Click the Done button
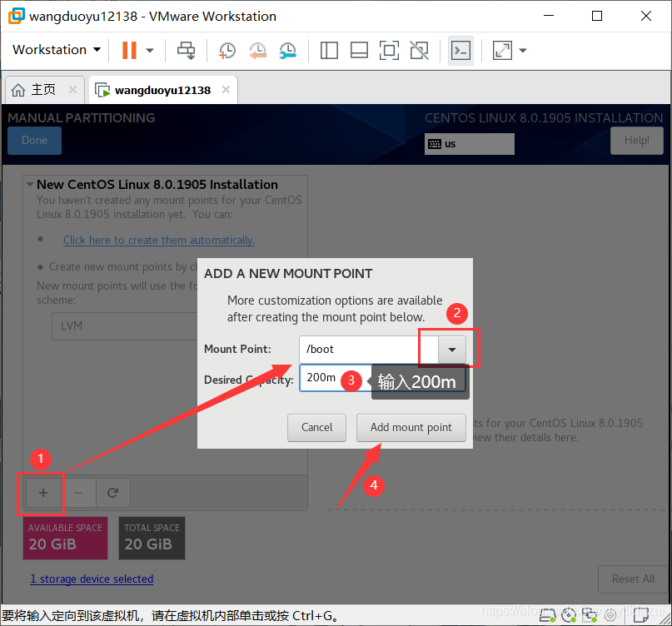The width and height of the screenshot is (672, 626). pos(34,140)
